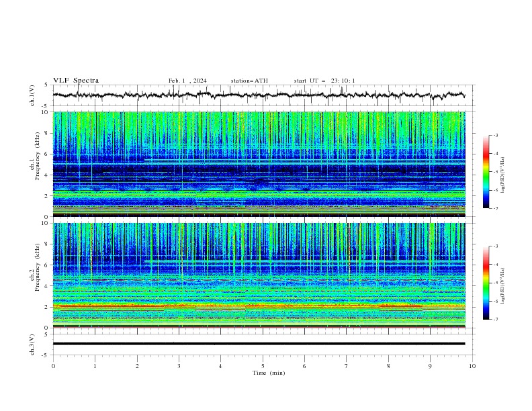Click time axis tick label 0

pyautogui.click(x=53, y=366)
